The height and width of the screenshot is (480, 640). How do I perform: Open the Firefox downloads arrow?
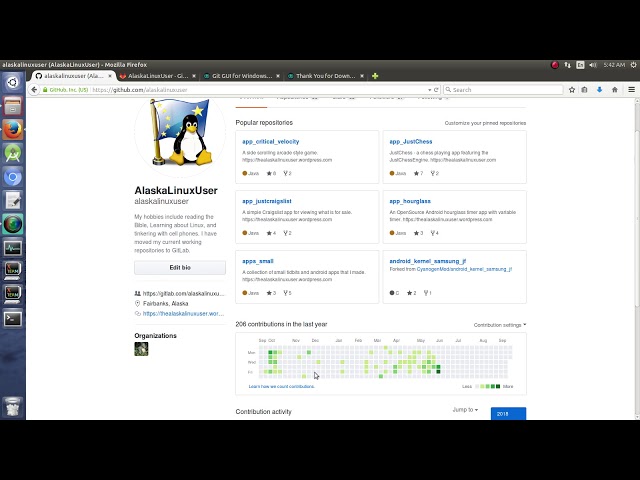[599, 90]
